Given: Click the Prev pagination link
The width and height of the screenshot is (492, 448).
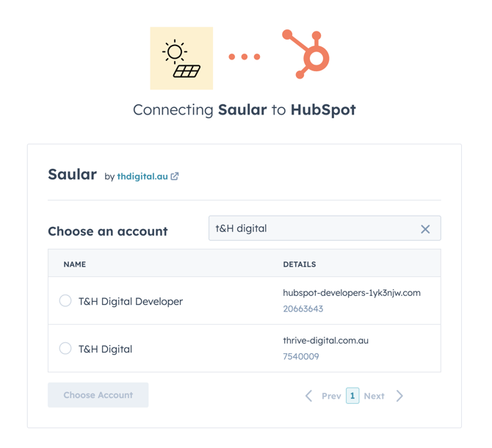Looking at the screenshot, I should (331, 396).
